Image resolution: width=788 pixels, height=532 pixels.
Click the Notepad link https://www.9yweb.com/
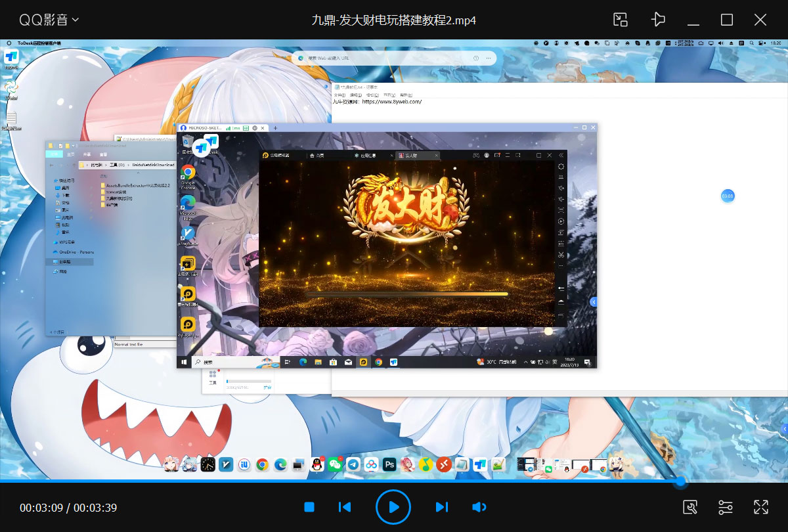(x=391, y=102)
